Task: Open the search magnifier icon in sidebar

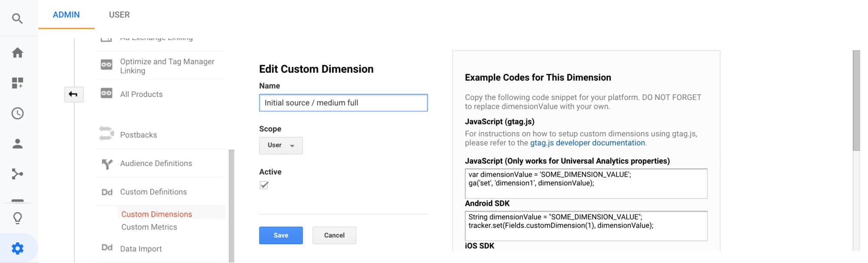Action: click(17, 18)
